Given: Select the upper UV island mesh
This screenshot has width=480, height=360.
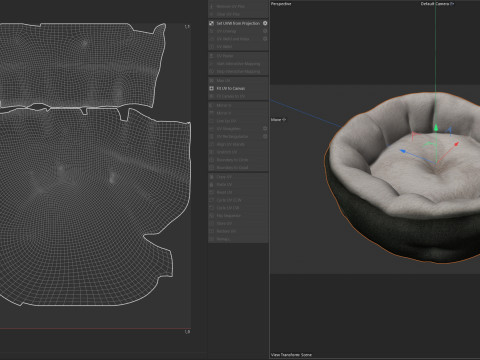Looking at the screenshot, I should point(82,67).
